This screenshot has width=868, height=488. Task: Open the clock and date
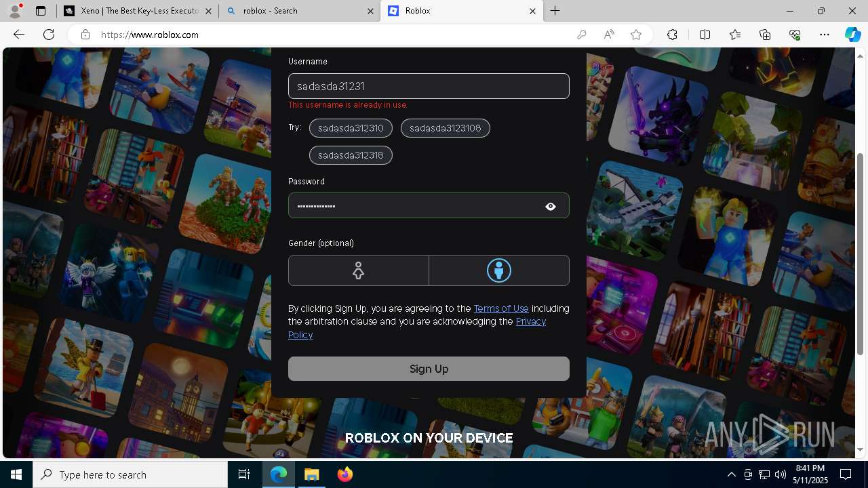tap(810, 474)
